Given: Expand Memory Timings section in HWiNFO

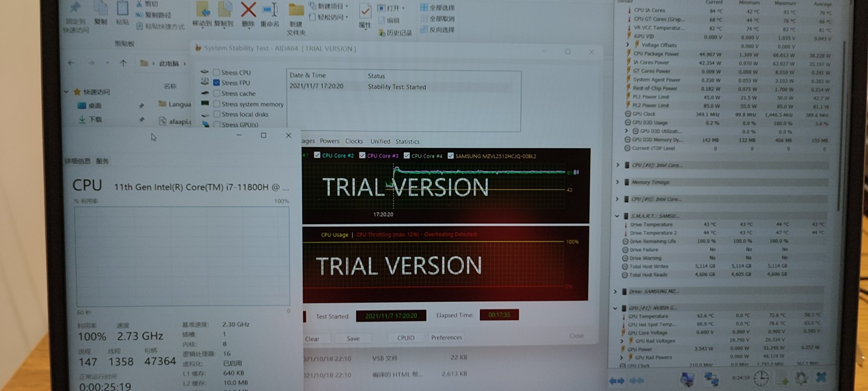Looking at the screenshot, I should [617, 182].
